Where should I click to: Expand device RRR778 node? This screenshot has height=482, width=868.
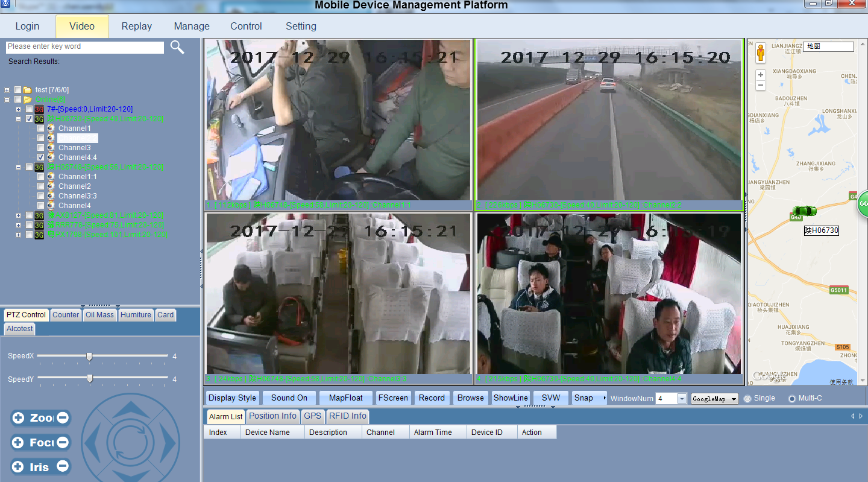click(19, 225)
